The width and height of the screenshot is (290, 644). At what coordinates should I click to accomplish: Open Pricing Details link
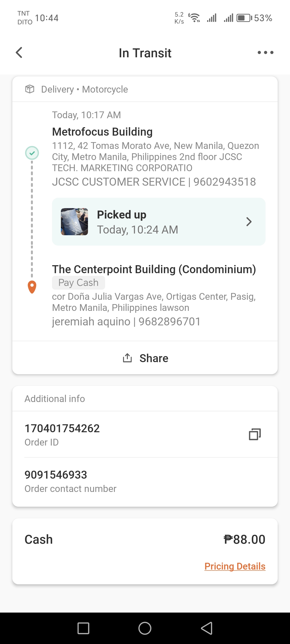tap(235, 566)
